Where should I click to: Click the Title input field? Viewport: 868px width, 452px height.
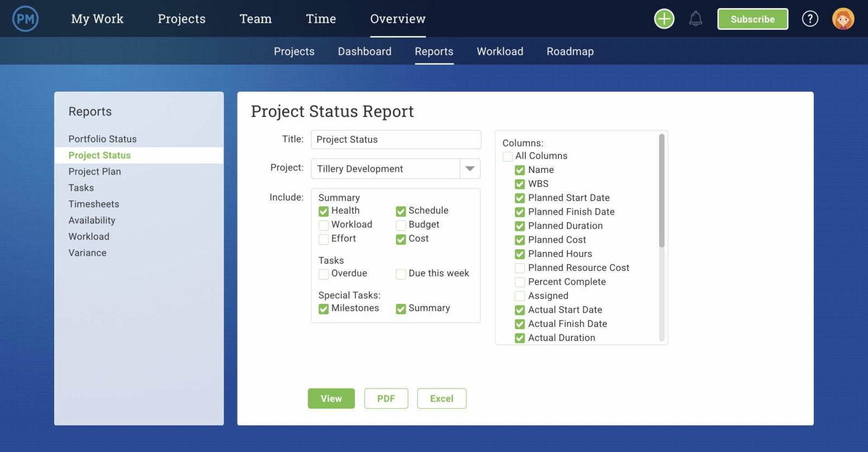[x=395, y=140]
